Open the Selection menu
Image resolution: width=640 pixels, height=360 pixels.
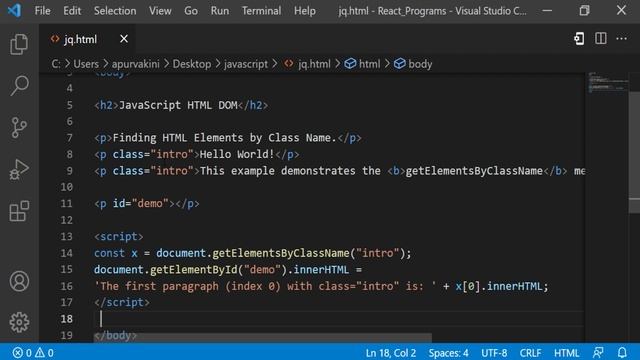point(115,11)
